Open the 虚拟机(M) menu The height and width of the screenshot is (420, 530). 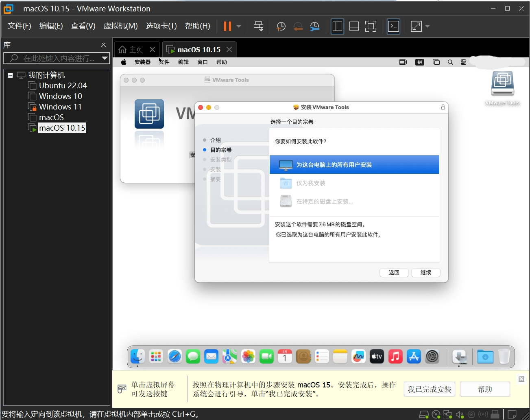point(120,26)
